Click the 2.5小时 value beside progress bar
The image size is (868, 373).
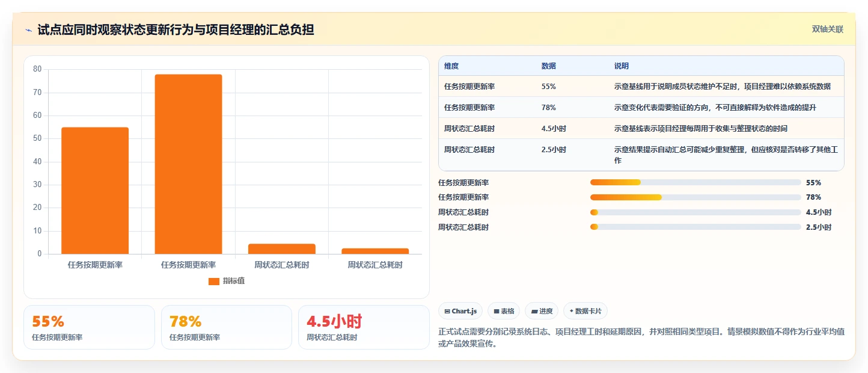click(819, 227)
